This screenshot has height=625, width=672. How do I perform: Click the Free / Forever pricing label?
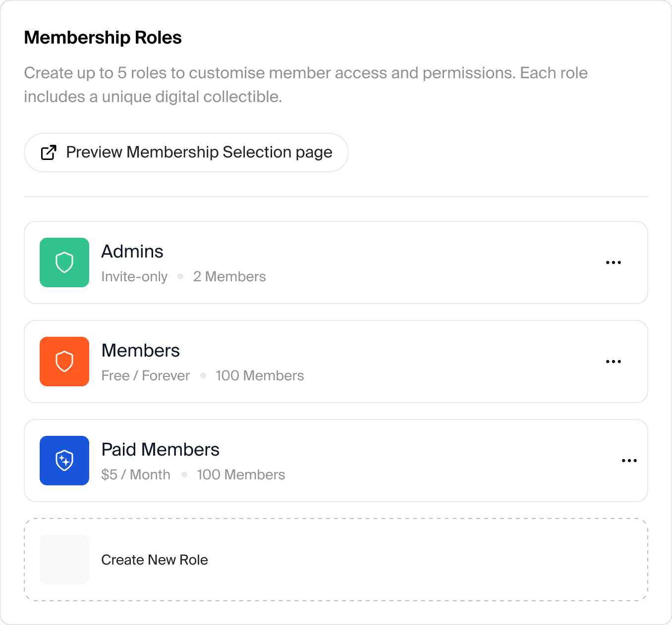click(146, 375)
